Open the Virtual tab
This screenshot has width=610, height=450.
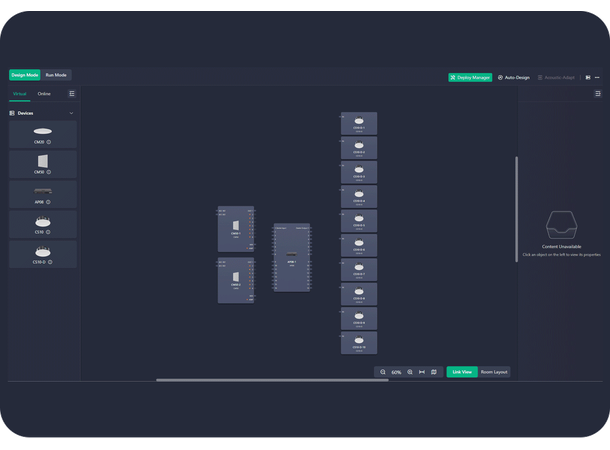pyautogui.click(x=20, y=94)
